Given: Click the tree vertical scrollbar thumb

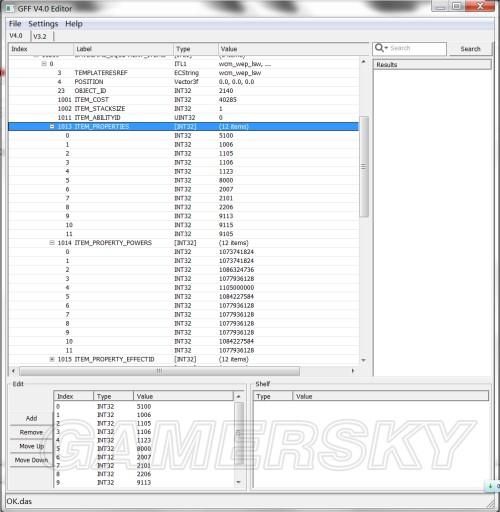Looking at the screenshot, I should tap(364, 166).
